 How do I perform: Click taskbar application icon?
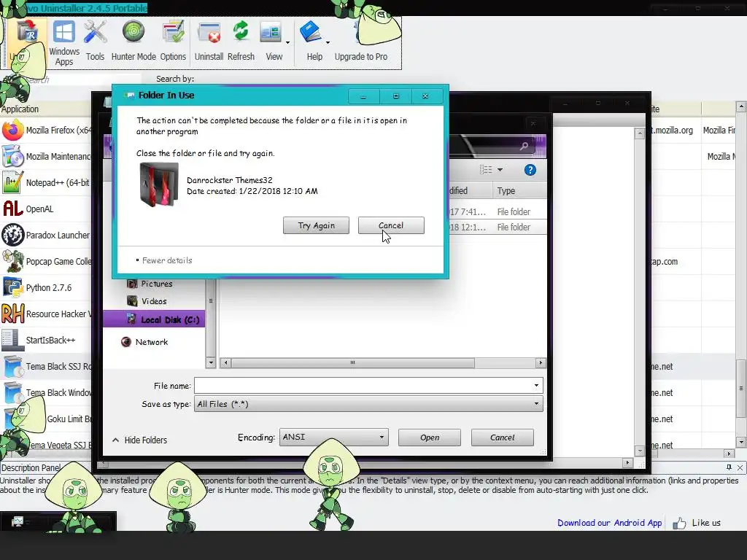tap(18, 521)
